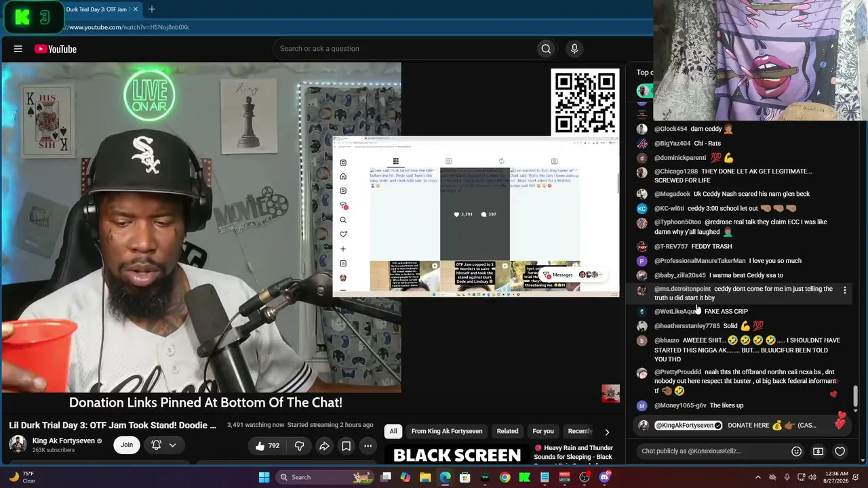The width and height of the screenshot is (868, 488).
Task: Open the Lil Durk Trial Day 3 title
Action: [113, 426]
